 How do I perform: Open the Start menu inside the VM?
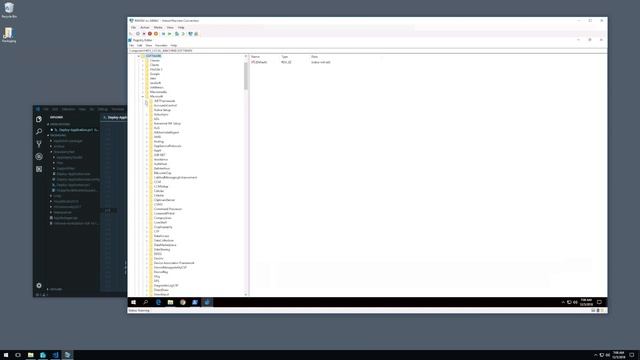(x=133, y=302)
